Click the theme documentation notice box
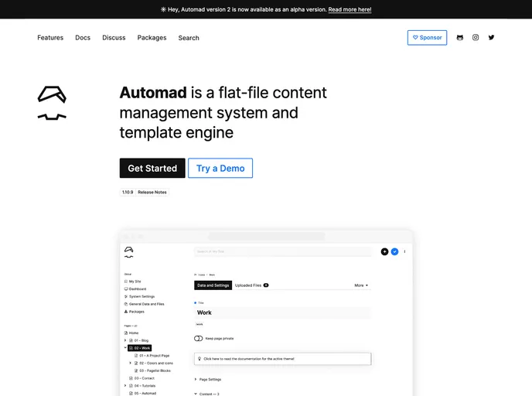Screen dimensions: 532x396 [283, 359]
